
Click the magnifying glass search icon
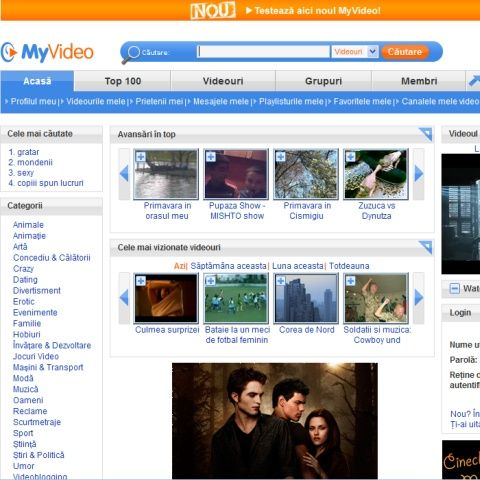tap(131, 54)
